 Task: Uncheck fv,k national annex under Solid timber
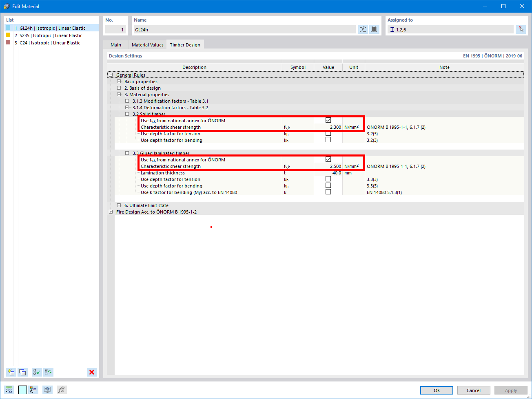328,120
